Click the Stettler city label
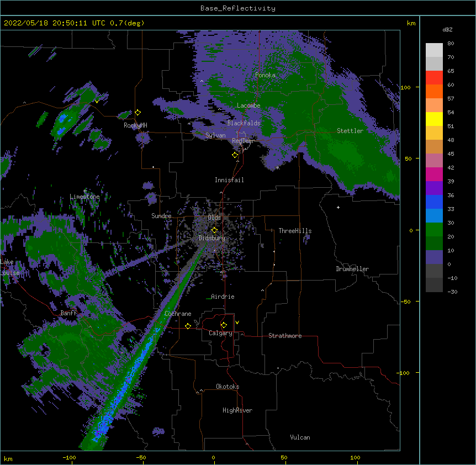Viewport: 476px width, 465px height. click(350, 131)
